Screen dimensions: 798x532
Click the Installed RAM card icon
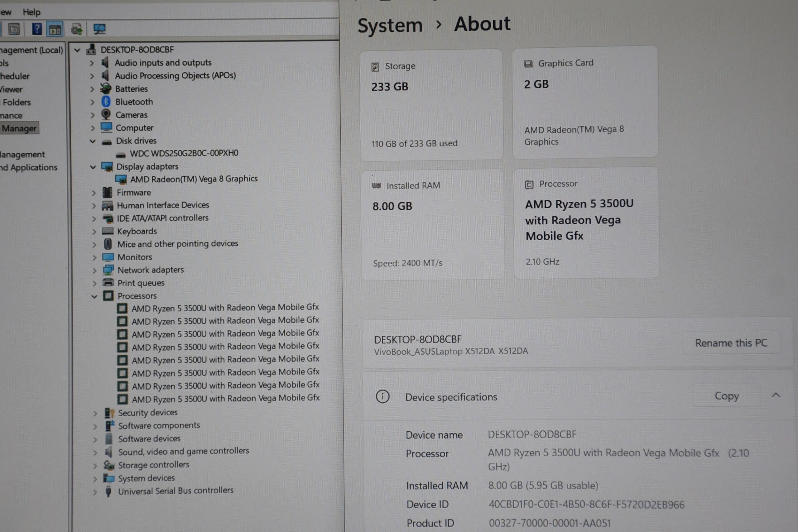click(377, 185)
